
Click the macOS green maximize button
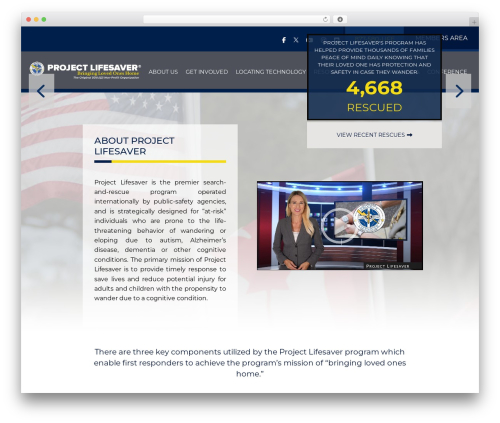(44, 19)
